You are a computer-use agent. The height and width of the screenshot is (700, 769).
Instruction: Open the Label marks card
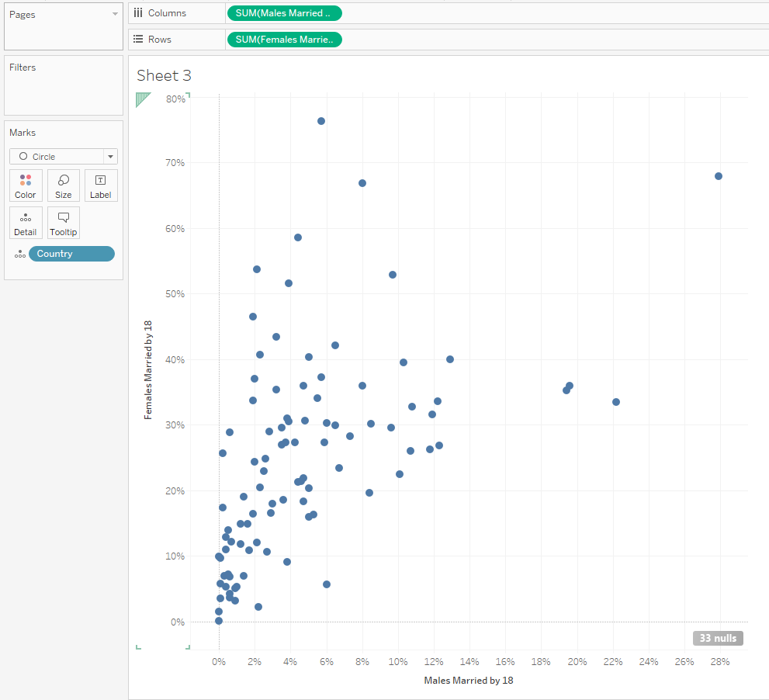tap(101, 185)
